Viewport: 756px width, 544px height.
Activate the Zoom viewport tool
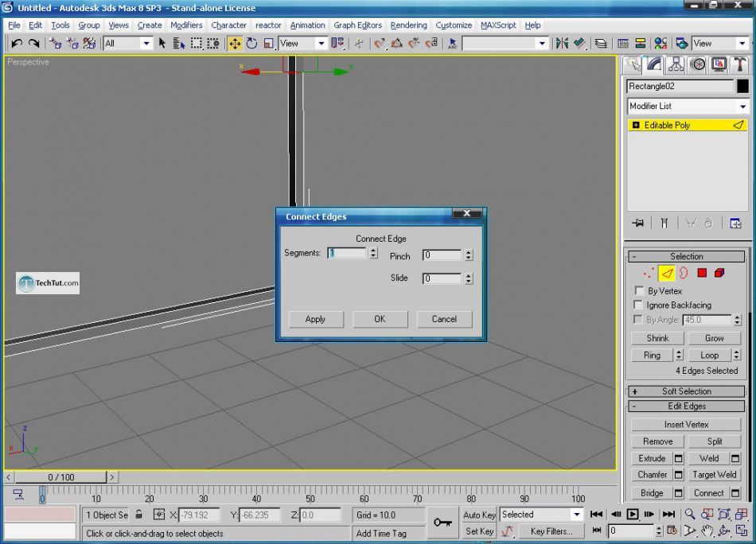pos(690,515)
